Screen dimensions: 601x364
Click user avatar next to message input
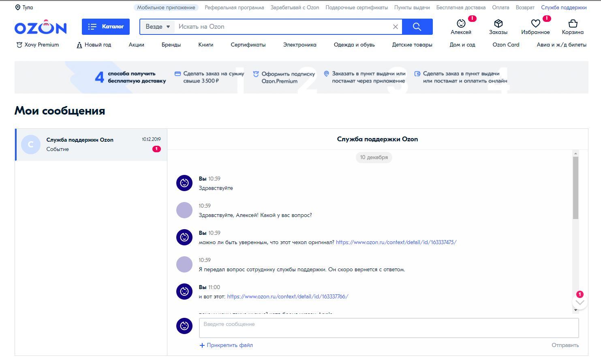(184, 326)
